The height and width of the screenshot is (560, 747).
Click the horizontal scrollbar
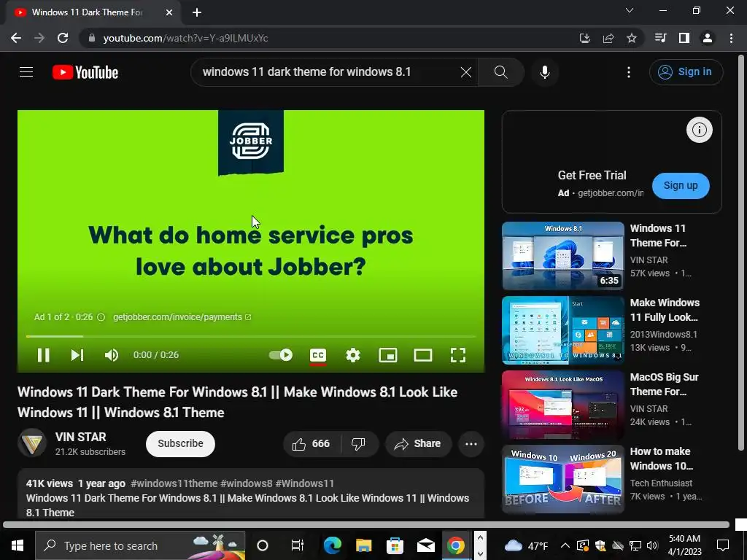pyautogui.click(x=366, y=525)
